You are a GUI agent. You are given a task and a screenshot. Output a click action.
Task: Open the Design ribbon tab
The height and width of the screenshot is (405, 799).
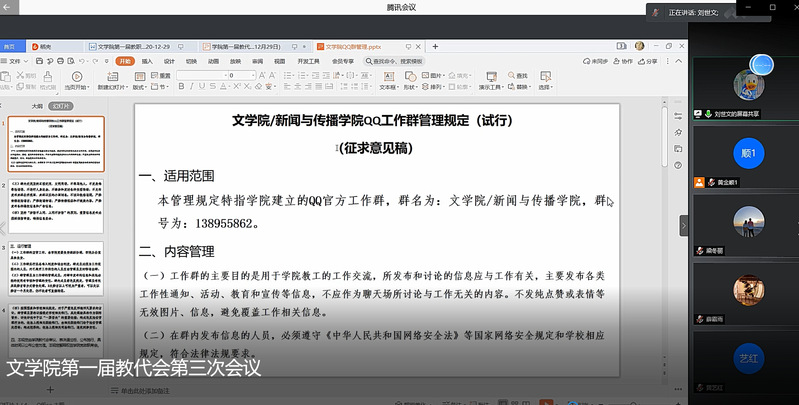169,61
